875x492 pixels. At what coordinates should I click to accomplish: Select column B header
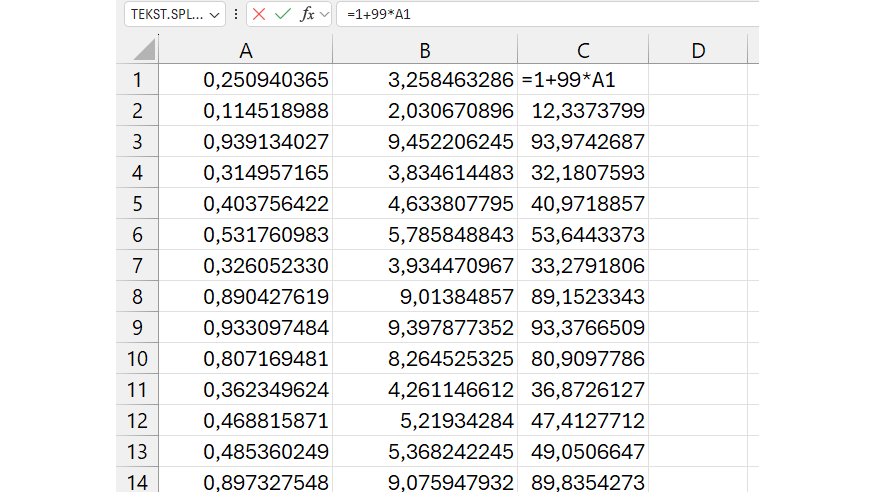point(425,50)
